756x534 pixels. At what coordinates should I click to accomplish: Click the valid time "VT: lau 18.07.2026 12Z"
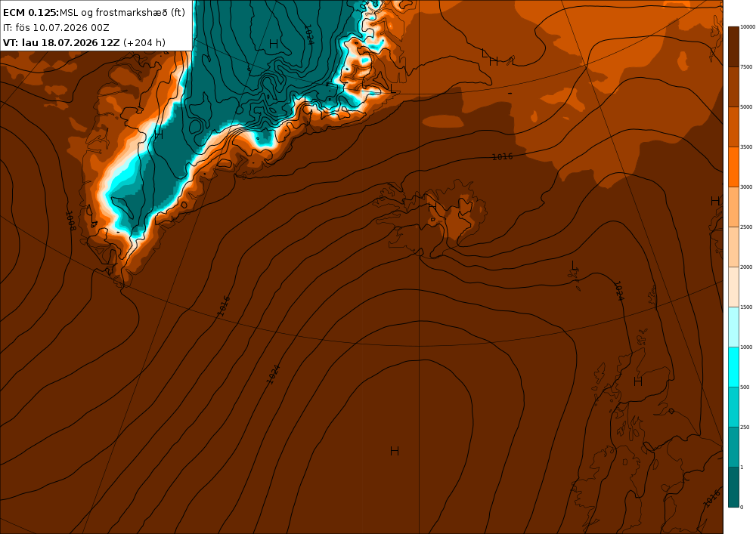tap(61, 42)
